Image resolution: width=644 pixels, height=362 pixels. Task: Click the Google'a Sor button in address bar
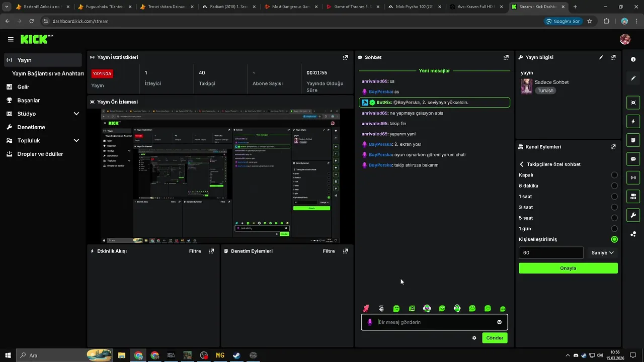[x=562, y=21]
